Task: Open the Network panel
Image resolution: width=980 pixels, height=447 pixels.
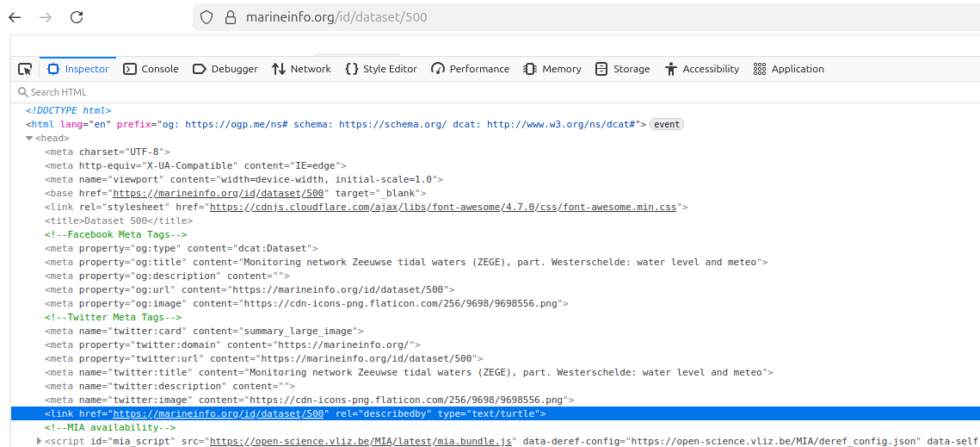Action: pos(301,69)
